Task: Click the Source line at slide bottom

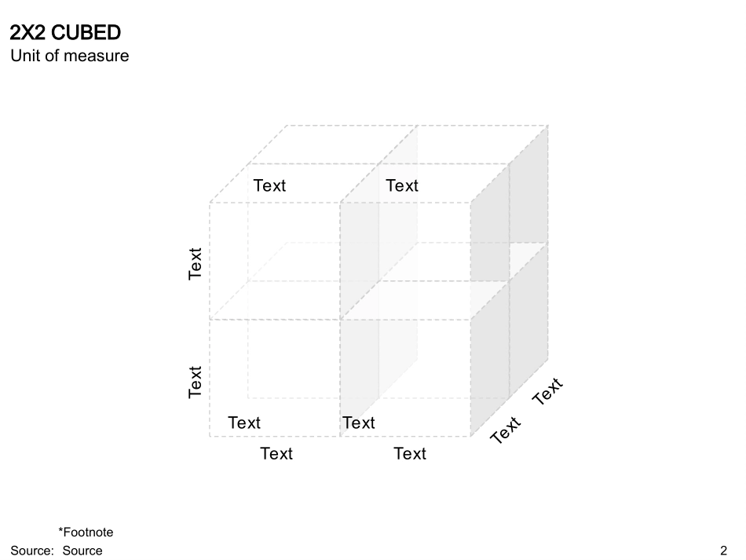Action: click(57, 551)
